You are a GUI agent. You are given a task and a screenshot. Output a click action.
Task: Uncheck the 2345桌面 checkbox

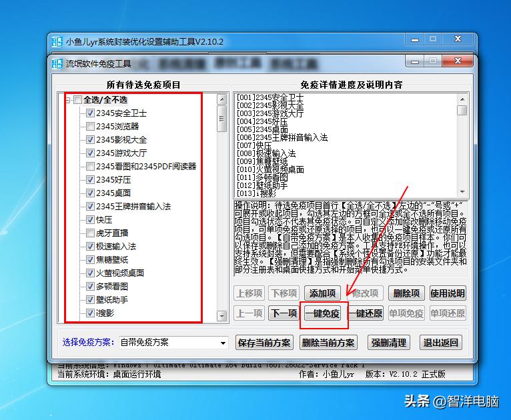point(90,193)
